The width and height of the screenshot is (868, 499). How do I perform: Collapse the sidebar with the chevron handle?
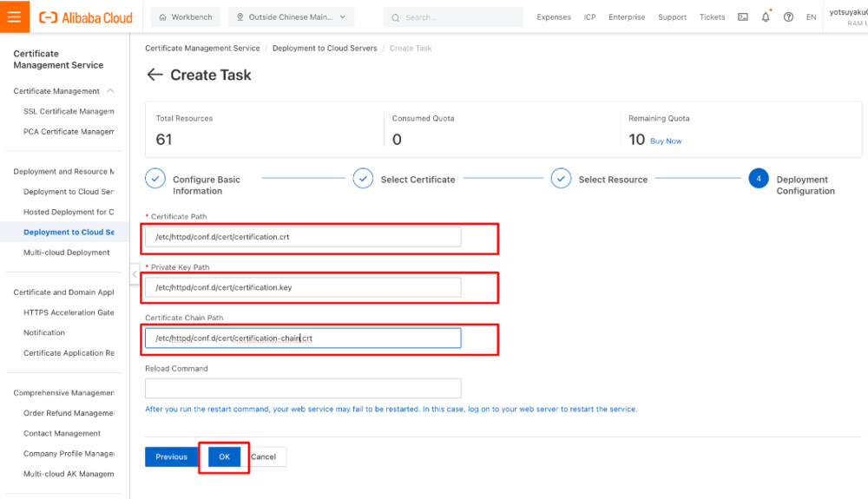click(135, 274)
